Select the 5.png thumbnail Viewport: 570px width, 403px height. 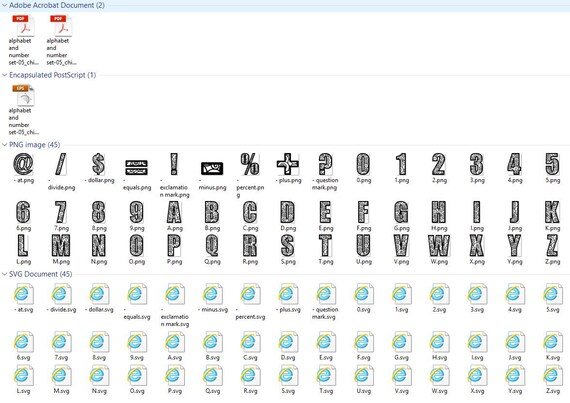[552, 164]
